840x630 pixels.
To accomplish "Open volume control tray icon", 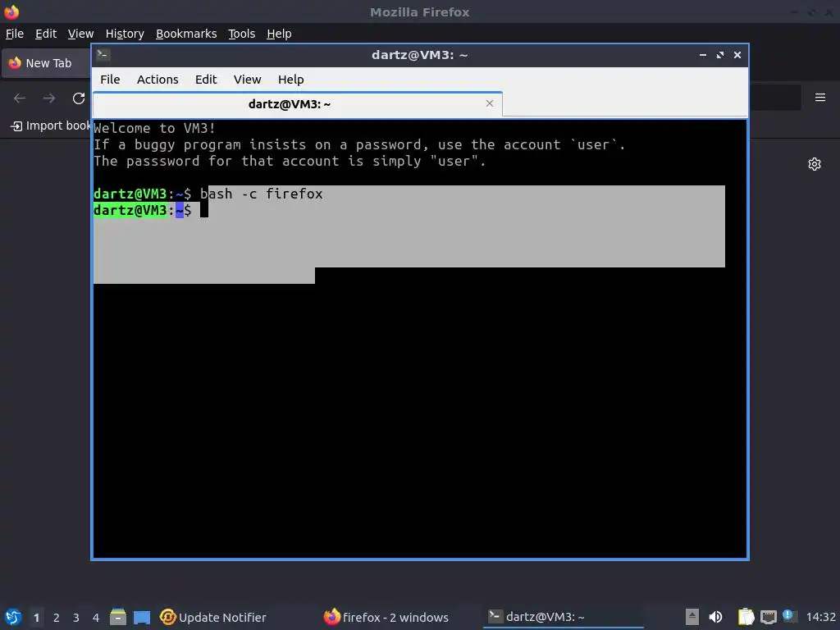I will [x=715, y=617].
